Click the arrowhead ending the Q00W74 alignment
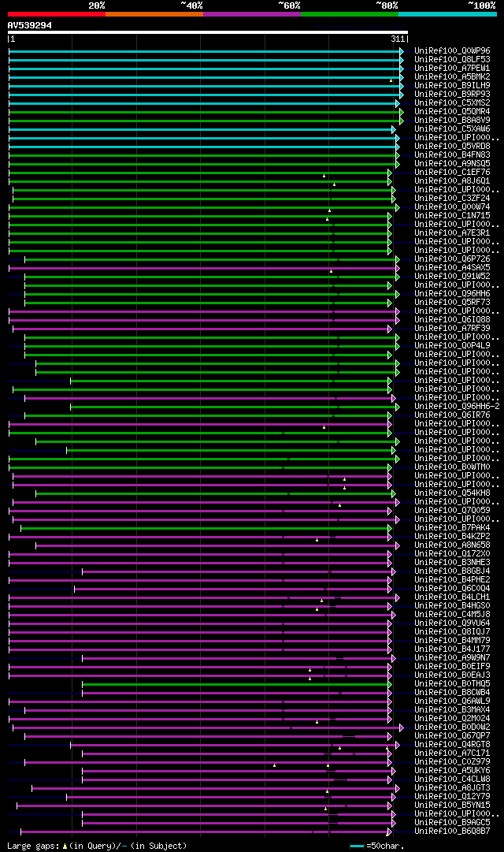Viewport: 504px width, 852px height. [398, 207]
